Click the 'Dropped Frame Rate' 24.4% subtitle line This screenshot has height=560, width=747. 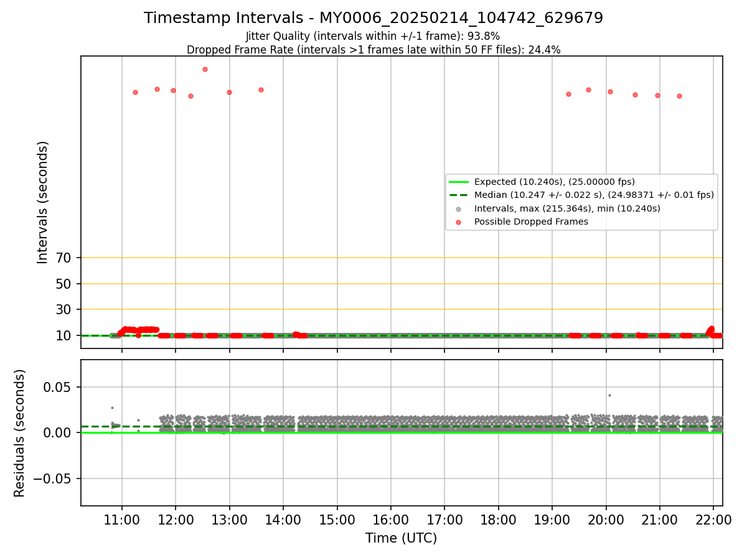374,50
